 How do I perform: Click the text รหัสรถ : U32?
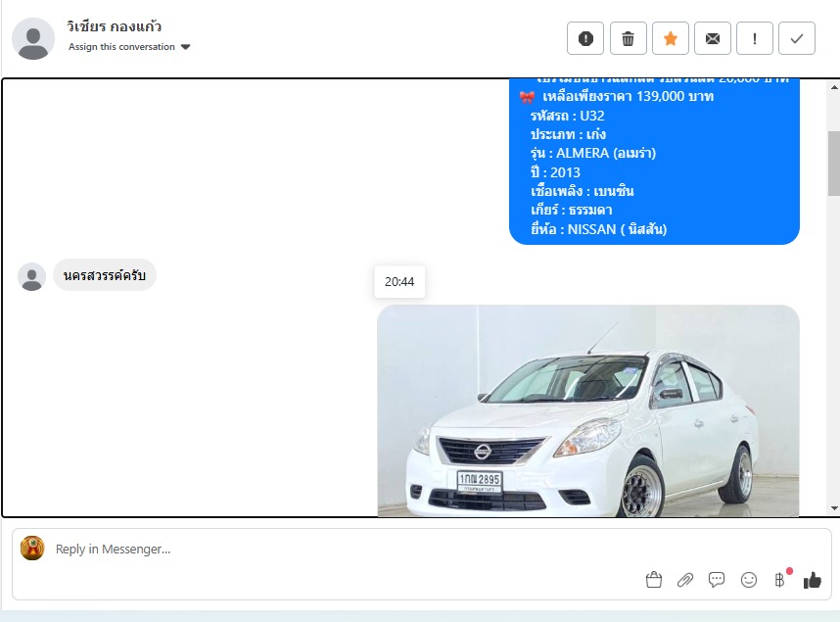(x=567, y=116)
